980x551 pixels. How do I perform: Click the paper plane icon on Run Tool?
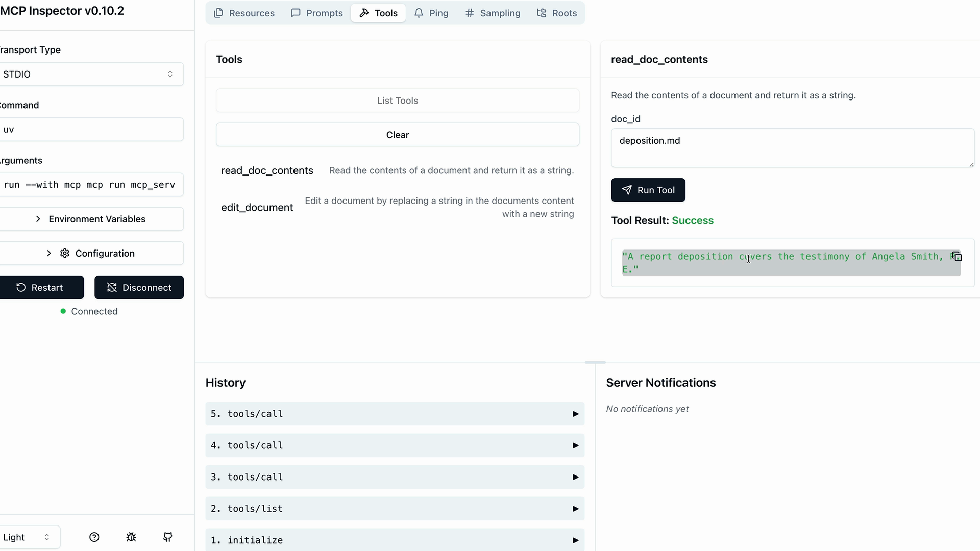(627, 190)
